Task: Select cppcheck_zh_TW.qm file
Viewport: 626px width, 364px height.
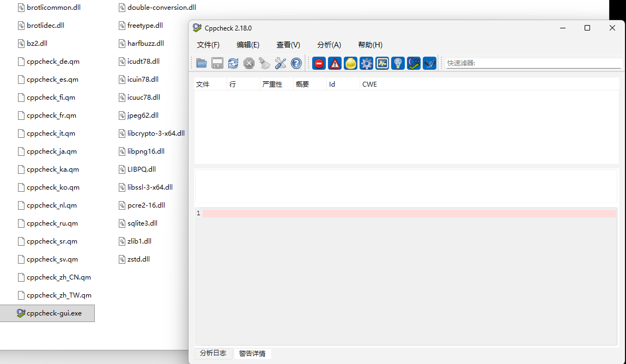Action: (54, 295)
